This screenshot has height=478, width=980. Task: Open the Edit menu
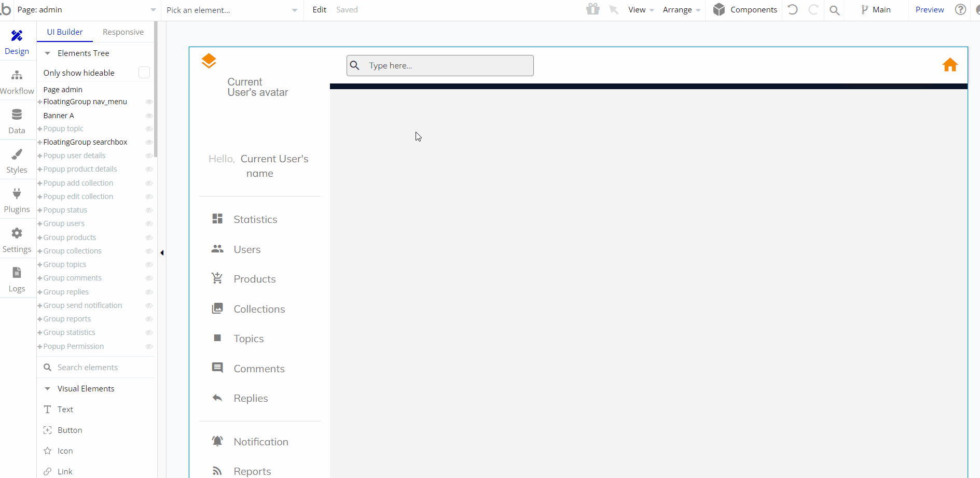click(320, 10)
